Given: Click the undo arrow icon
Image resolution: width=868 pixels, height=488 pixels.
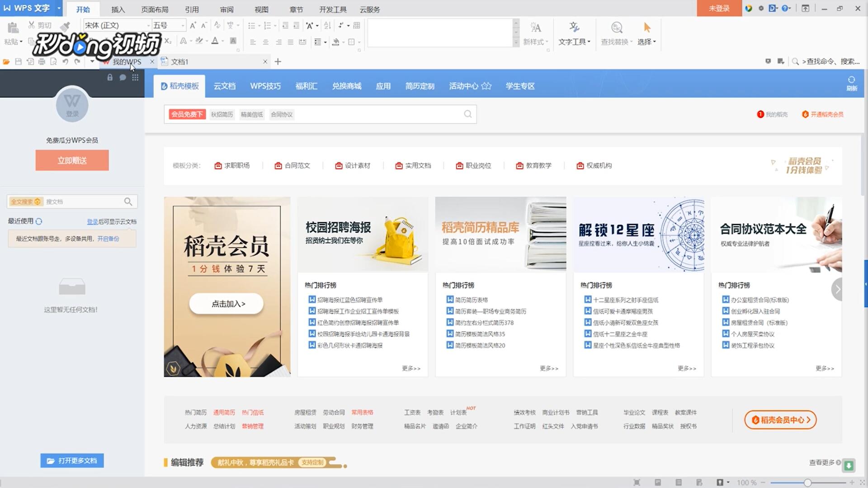Looking at the screenshot, I should (x=65, y=61).
